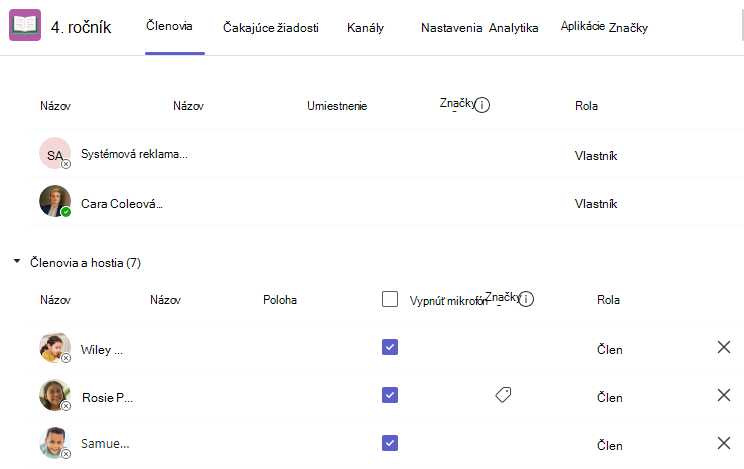Go to Nastavenia tab
744x469 pixels.
(451, 28)
